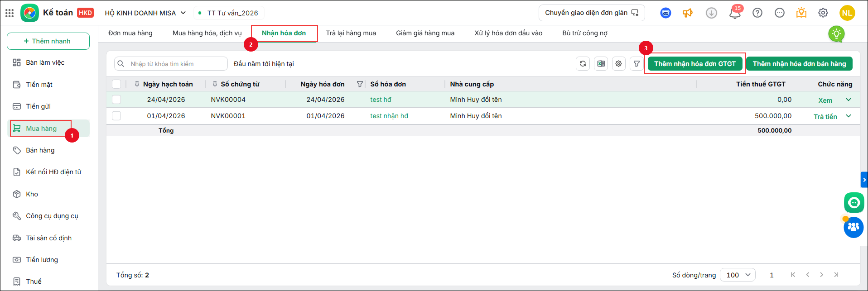Switch to Bù trừ công nợ tab
This screenshot has height=291, width=868.
point(585,33)
